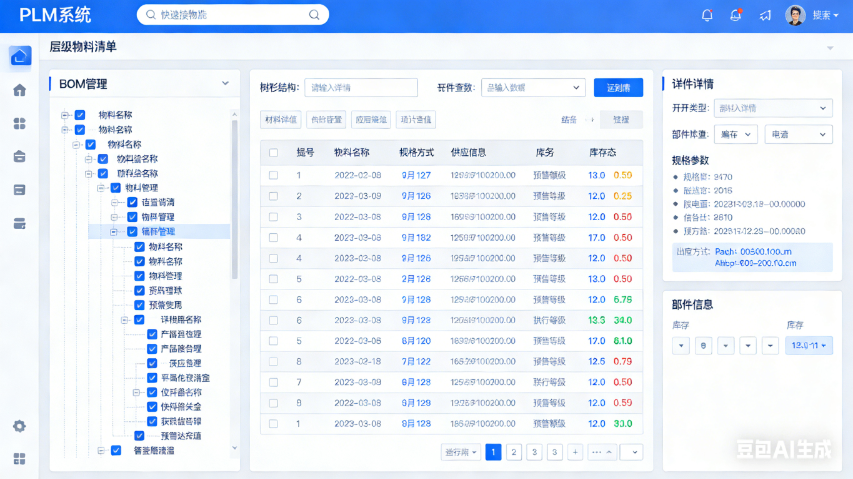Collapse the highlighted tree row's toggle
This screenshot has width=853, height=479.
click(x=114, y=232)
